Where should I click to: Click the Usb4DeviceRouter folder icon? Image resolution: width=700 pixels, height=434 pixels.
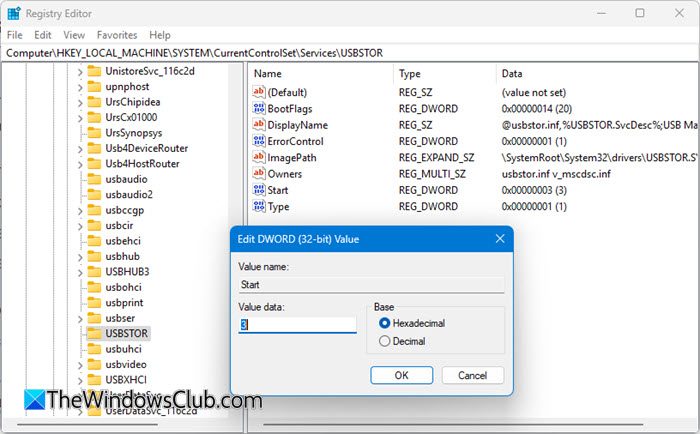pyautogui.click(x=94, y=148)
